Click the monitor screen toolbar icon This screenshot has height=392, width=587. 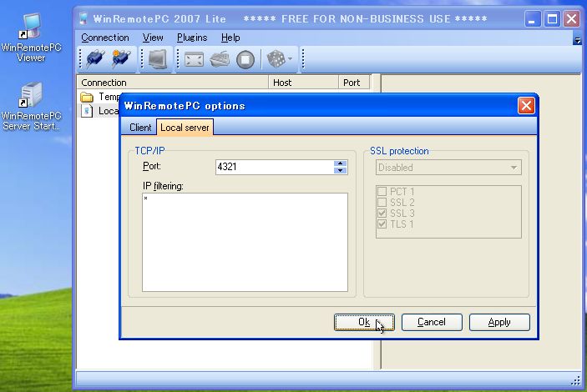pos(157,59)
